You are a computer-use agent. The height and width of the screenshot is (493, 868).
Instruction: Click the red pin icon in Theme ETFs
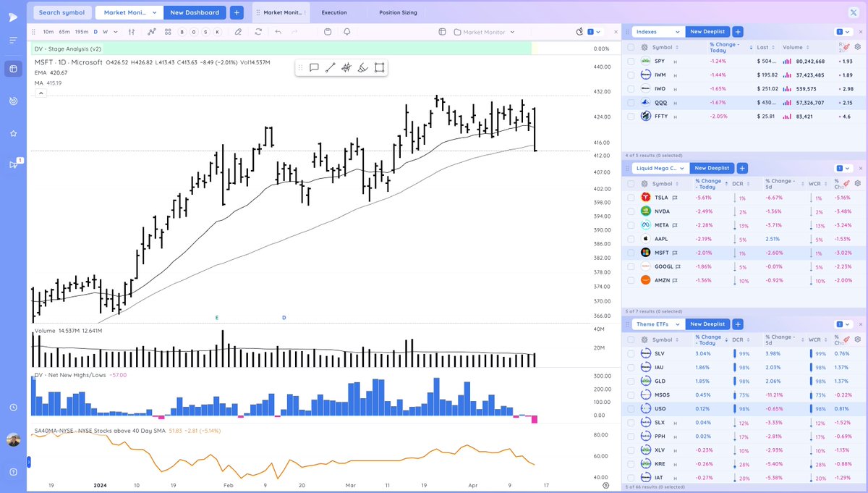point(846,339)
